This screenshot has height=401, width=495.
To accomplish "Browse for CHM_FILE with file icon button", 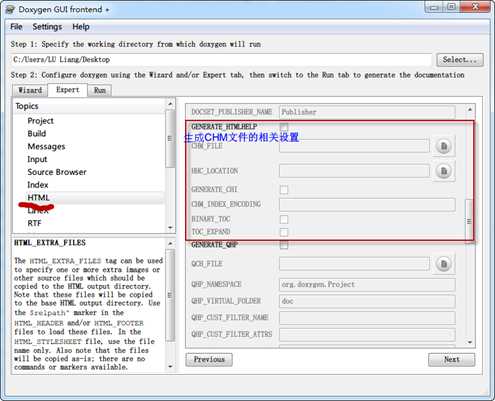I will point(444,146).
